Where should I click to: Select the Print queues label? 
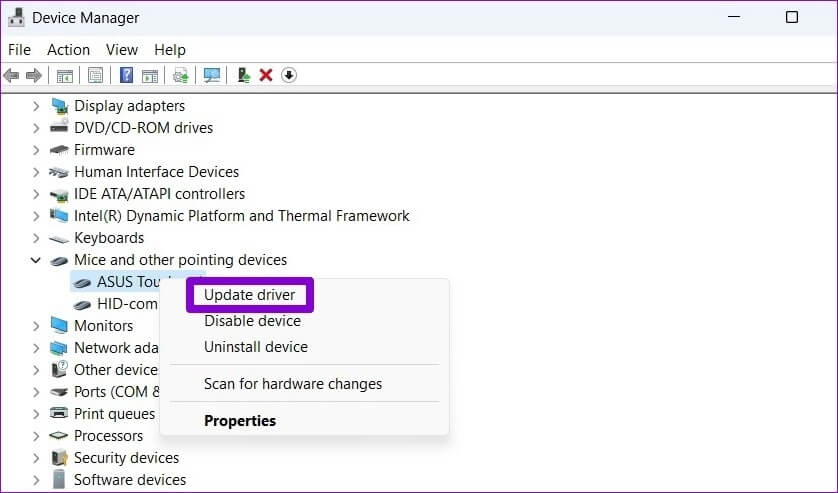click(114, 414)
